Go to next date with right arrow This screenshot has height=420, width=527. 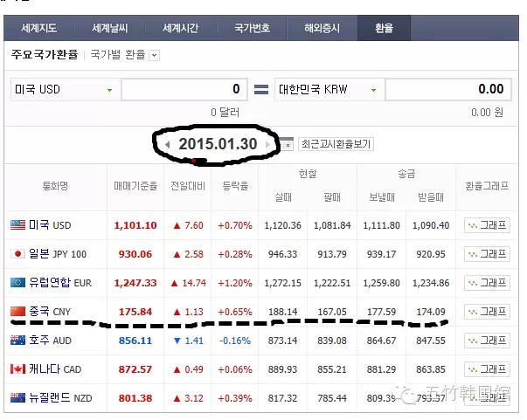coord(267,143)
